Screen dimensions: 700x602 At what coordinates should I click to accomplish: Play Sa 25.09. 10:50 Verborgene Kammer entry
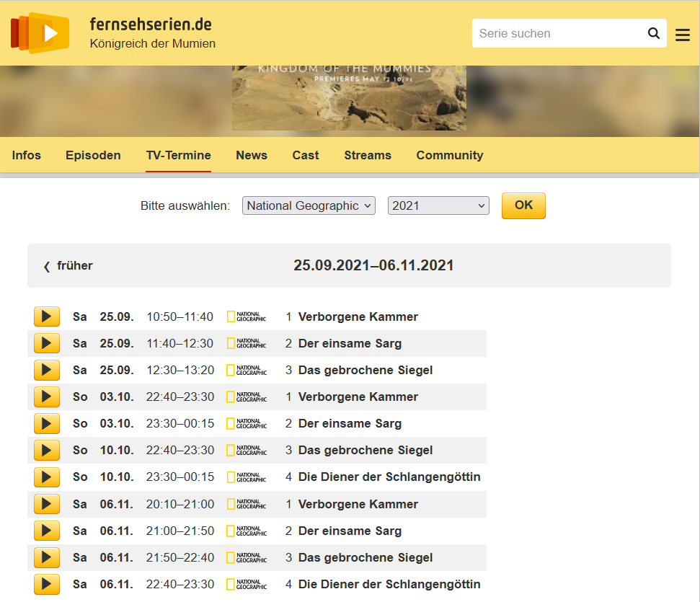click(47, 317)
